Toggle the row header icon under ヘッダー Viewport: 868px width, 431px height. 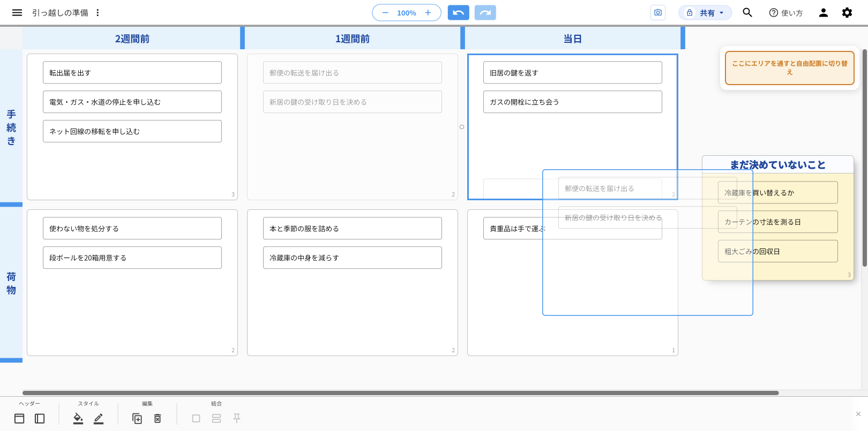tap(40, 419)
